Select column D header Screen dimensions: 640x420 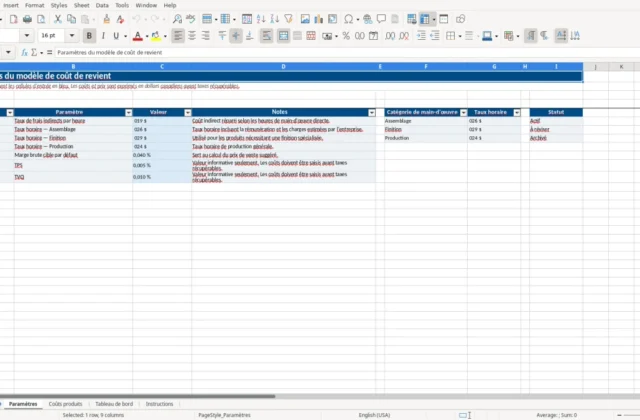coord(283,67)
